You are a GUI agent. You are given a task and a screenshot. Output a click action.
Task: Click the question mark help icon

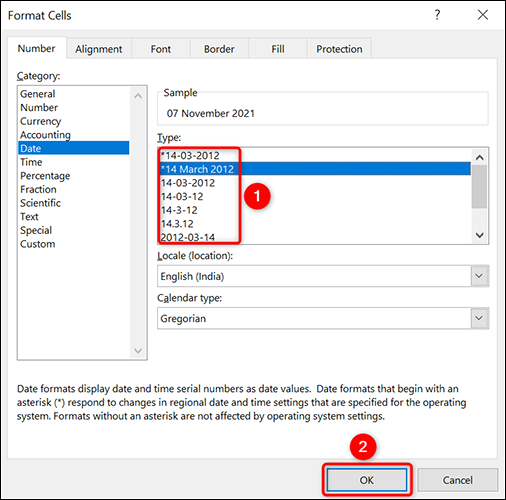437,15
